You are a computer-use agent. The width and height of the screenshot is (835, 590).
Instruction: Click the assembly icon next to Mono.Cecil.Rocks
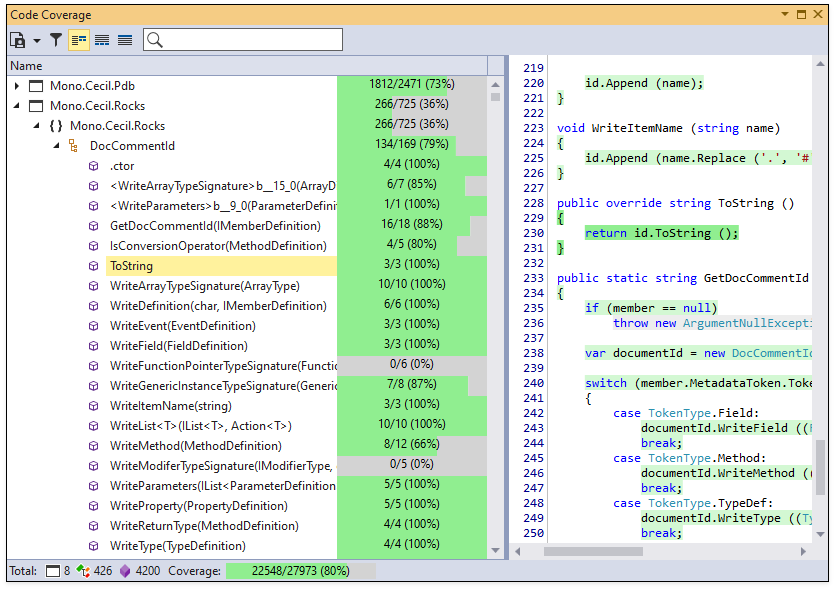point(36,106)
